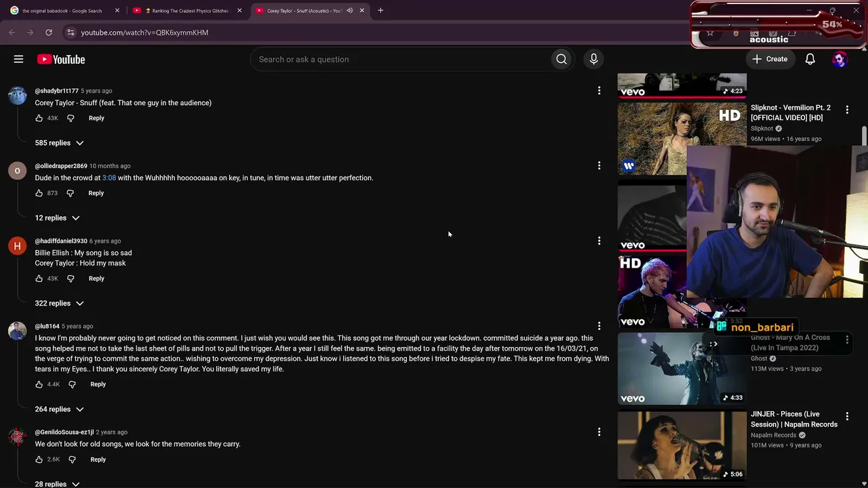Reply to @shadybr1t177's comment
The width and height of the screenshot is (868, 488).
tap(96, 118)
